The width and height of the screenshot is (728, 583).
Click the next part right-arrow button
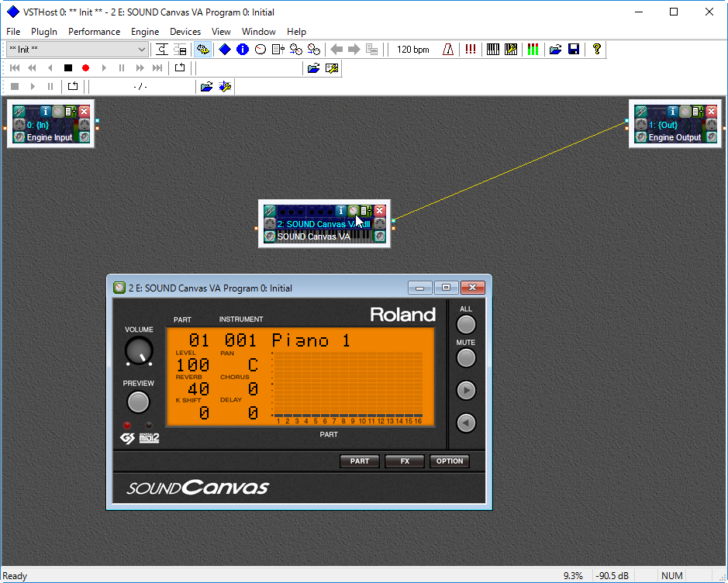pos(466,391)
